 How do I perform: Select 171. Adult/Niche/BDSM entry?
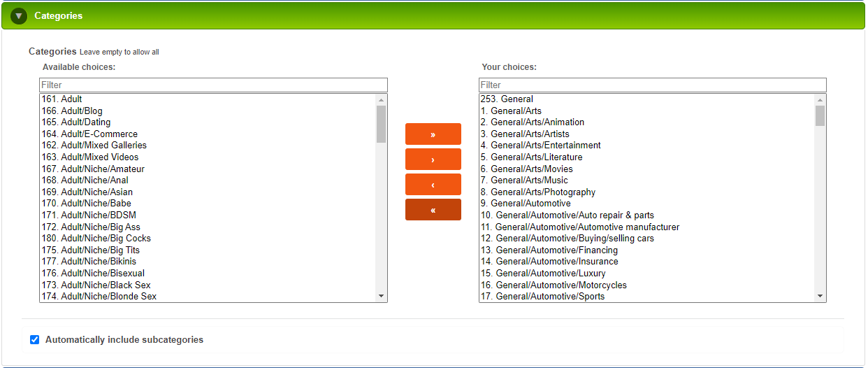click(208, 215)
